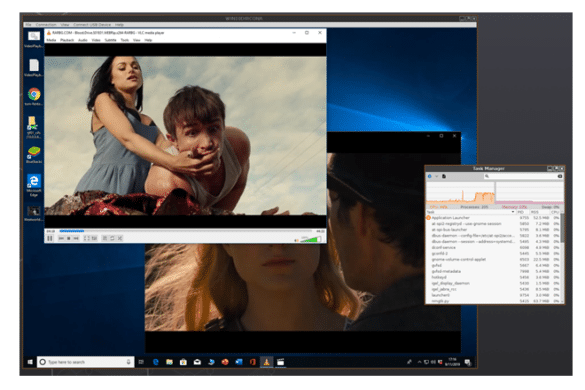
Task: Toggle shuffle (random) in VLC
Action: (120, 238)
